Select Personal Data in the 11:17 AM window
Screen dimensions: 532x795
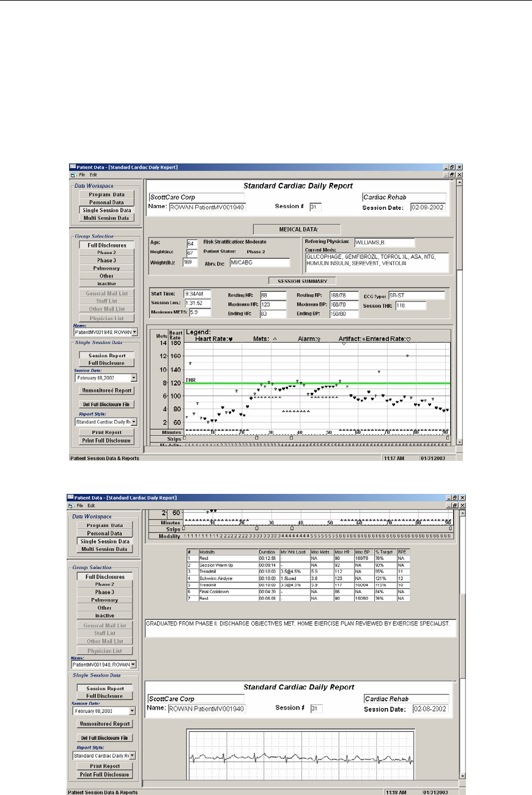pyautogui.click(x=106, y=202)
